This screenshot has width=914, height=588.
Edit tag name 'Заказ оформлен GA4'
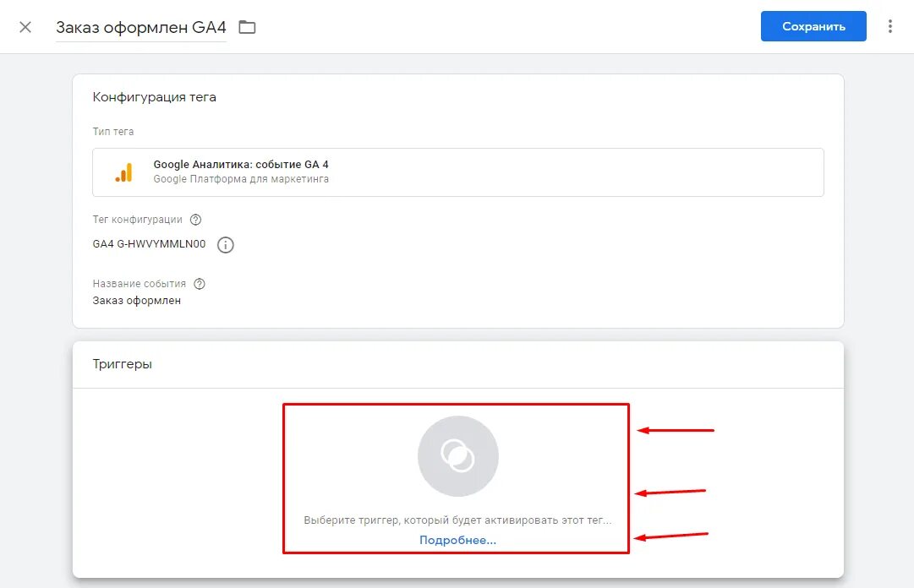140,27
